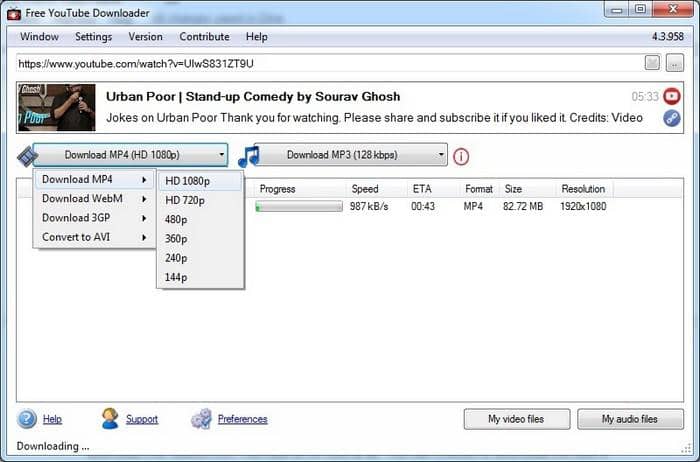Click the blue question mark Help icon
Viewport: 700px width, 462px height.
click(27, 419)
